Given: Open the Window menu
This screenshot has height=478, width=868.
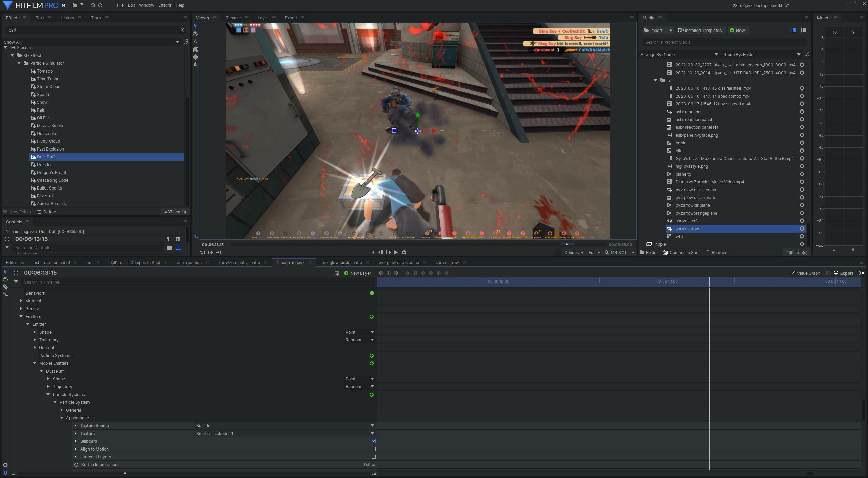Looking at the screenshot, I should click(x=146, y=5).
